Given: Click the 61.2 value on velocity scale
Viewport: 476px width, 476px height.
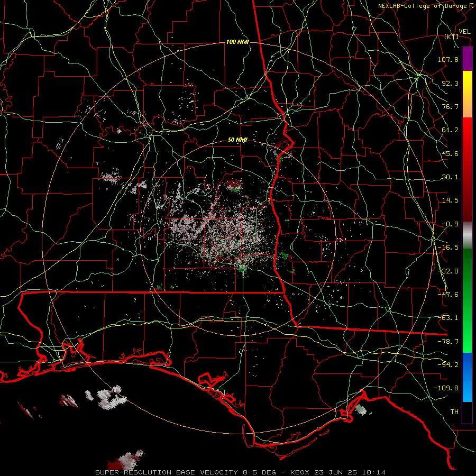Looking at the screenshot, I should [x=450, y=130].
